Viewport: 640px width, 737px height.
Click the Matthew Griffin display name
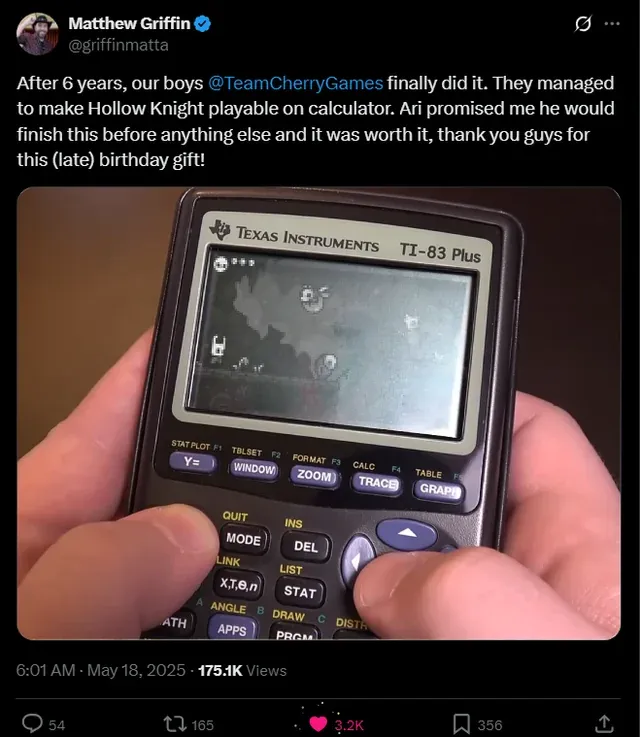[x=129, y=24]
